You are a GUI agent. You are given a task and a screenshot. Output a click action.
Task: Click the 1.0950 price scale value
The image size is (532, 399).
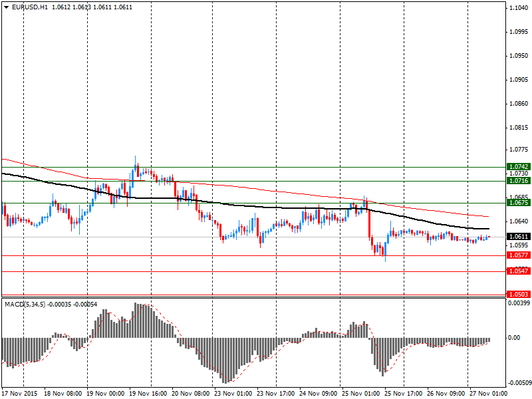coord(519,56)
